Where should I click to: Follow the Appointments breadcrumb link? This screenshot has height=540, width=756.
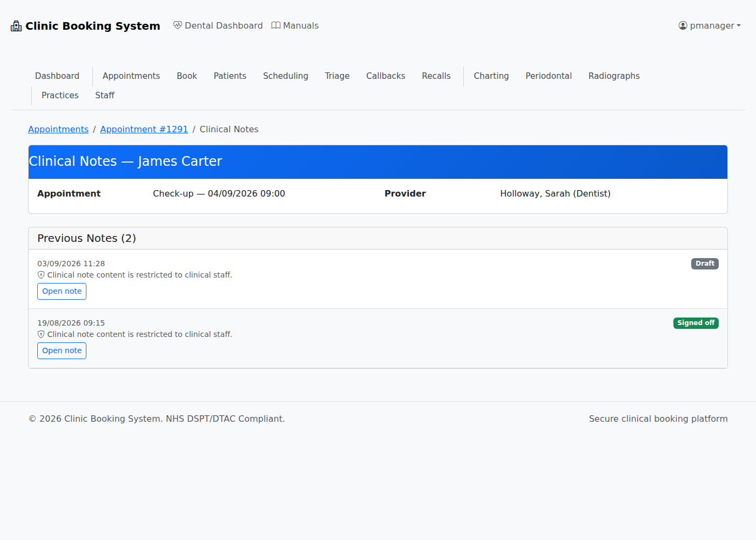pos(58,129)
